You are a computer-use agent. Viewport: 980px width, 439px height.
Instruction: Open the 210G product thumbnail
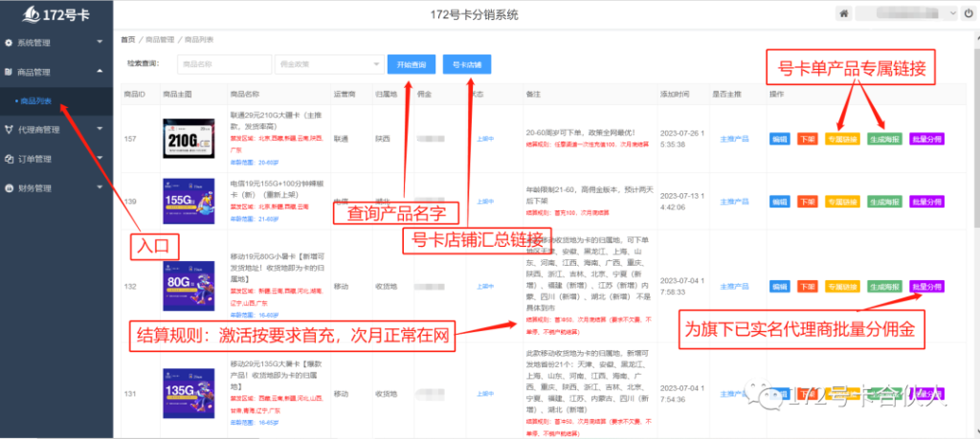pos(189,139)
